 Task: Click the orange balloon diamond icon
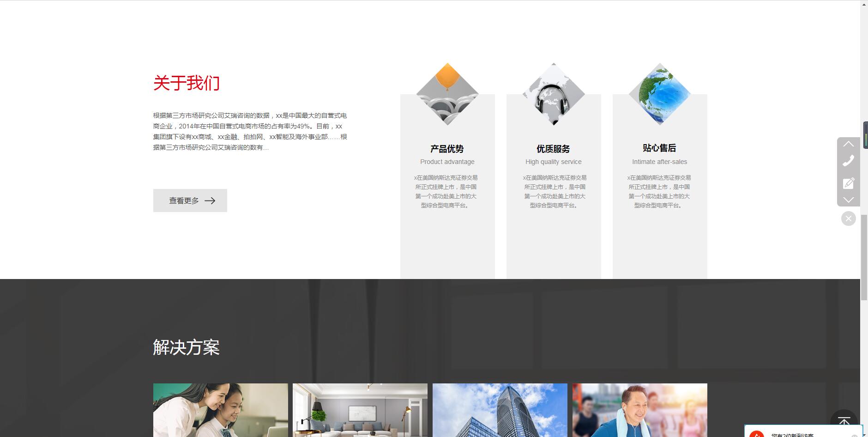point(447,94)
